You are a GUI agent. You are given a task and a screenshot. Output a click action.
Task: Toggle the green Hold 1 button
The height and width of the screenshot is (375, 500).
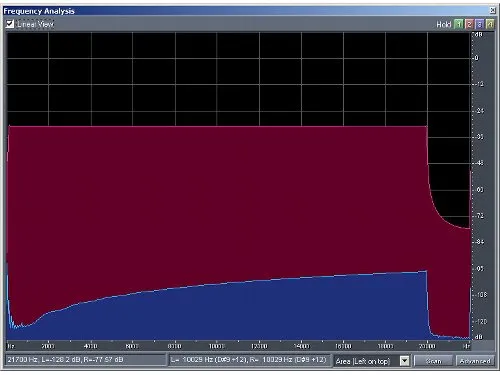click(x=459, y=24)
